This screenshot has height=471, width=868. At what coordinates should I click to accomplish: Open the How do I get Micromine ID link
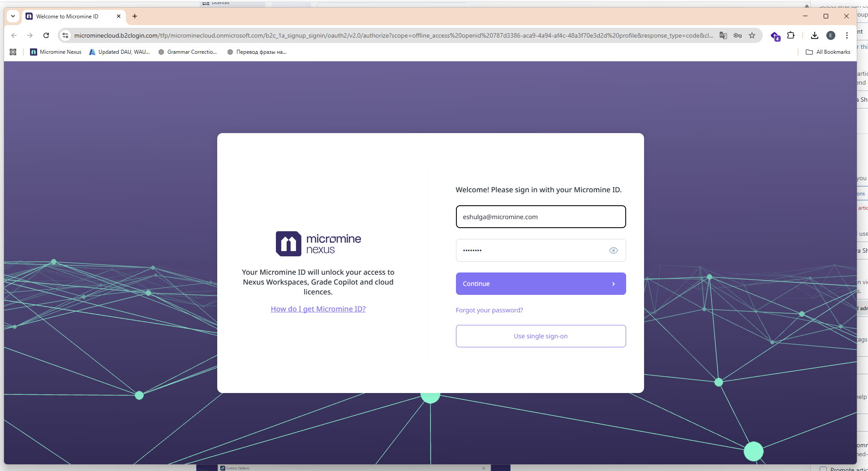tap(318, 309)
